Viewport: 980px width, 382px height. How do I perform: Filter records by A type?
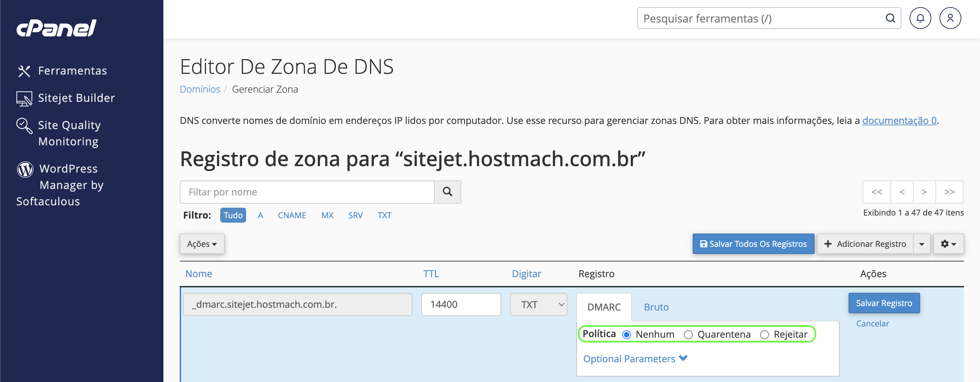click(260, 216)
